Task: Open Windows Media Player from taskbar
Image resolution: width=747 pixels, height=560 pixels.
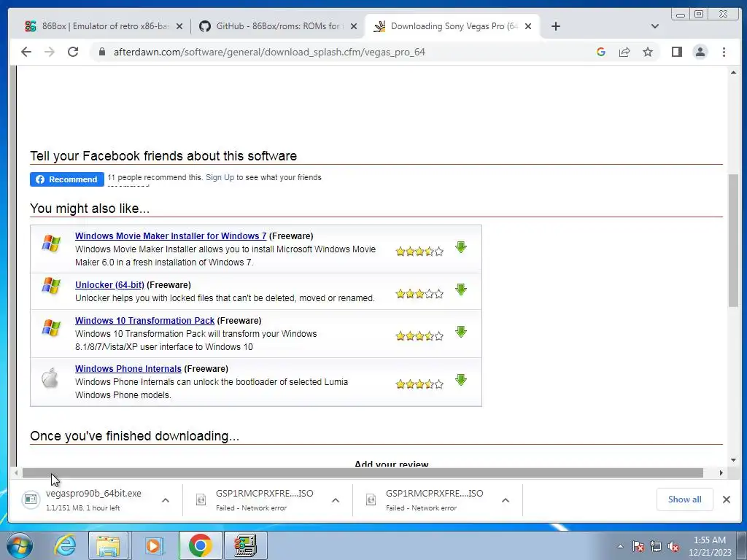Action: [153, 545]
